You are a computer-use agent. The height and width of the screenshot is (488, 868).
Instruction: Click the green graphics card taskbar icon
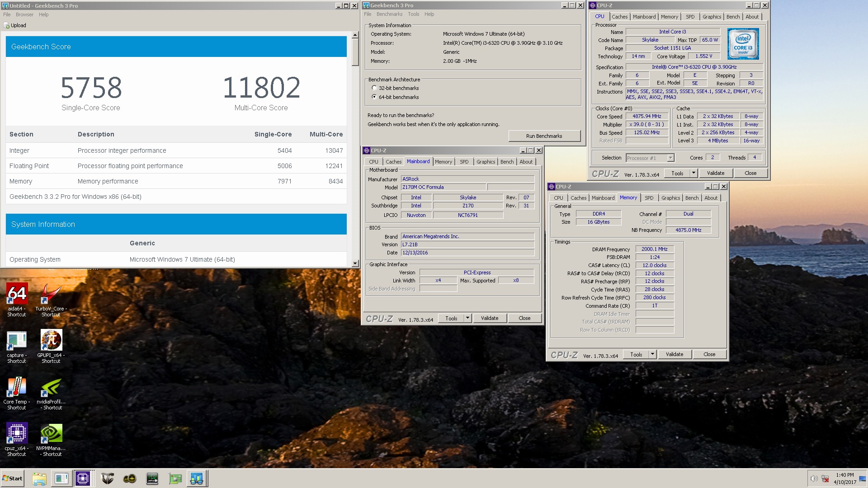[175, 479]
